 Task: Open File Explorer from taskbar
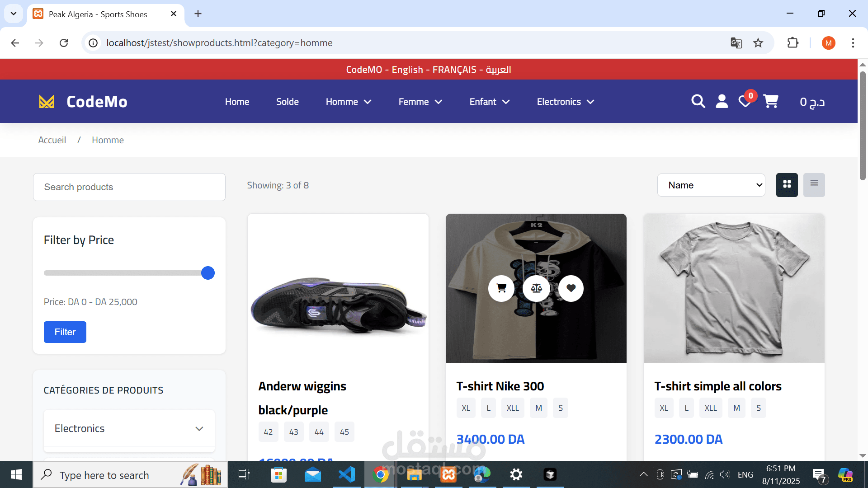414,474
